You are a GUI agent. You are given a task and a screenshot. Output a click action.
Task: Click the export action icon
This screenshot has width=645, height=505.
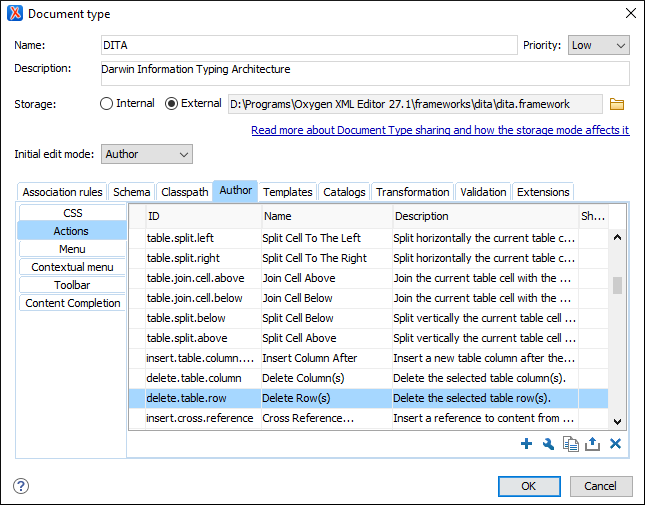click(x=593, y=444)
